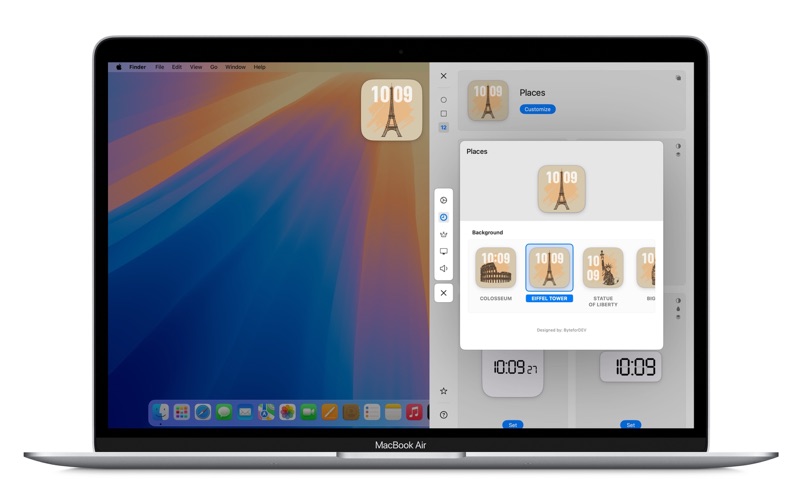Click Set under the right digital clock
This screenshot has width=800, height=500.
point(631,424)
